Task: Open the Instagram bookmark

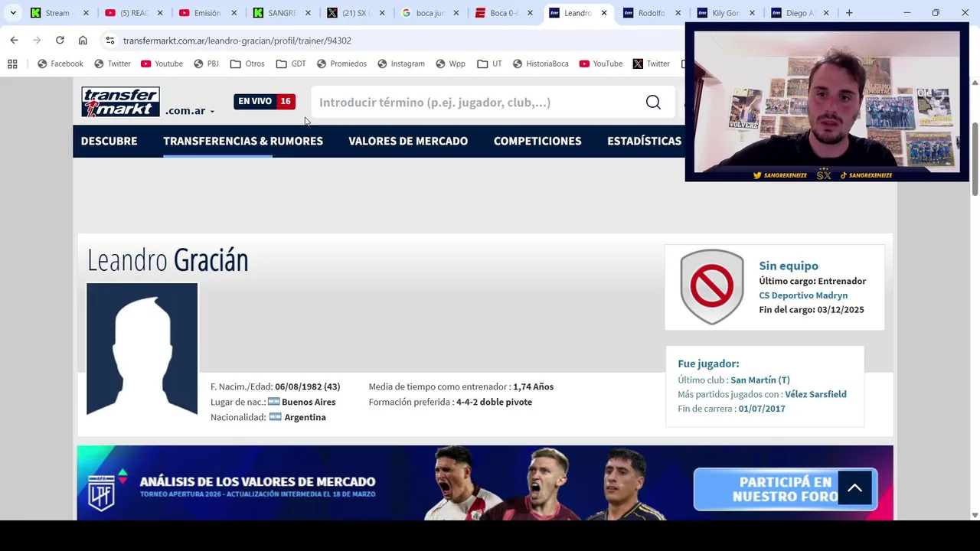Action: coord(401,64)
